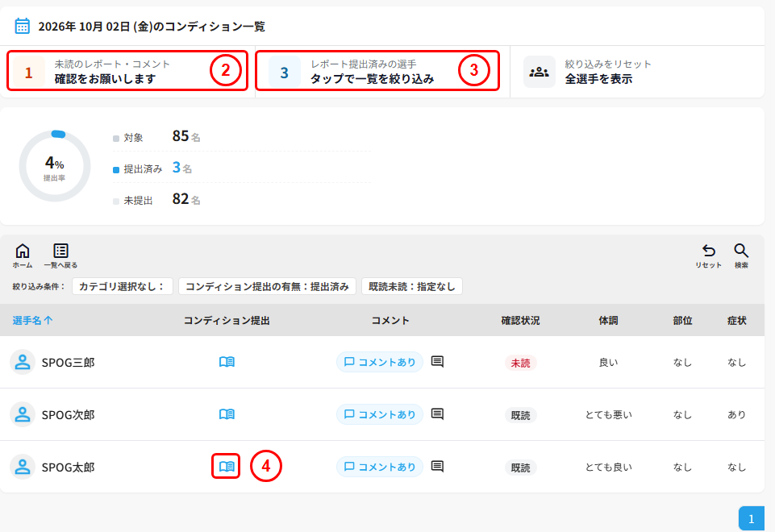Click the 既読未読：指定なし filter chip

[412, 286]
